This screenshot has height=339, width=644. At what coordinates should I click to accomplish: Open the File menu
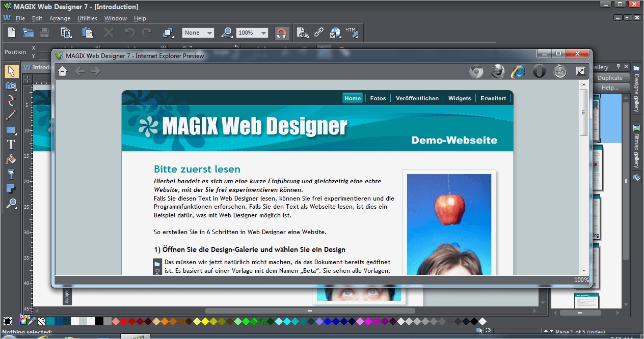20,18
